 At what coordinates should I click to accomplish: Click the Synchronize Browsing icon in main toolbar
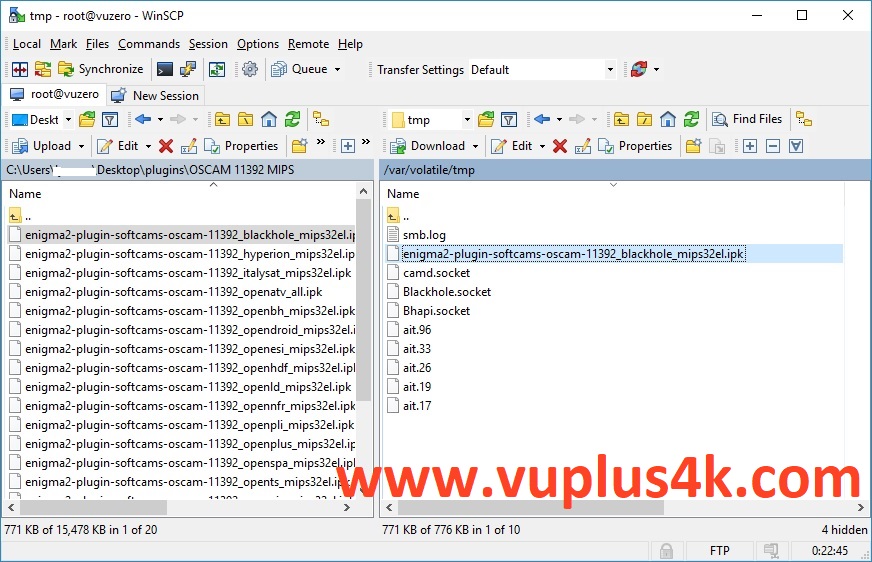(43, 69)
